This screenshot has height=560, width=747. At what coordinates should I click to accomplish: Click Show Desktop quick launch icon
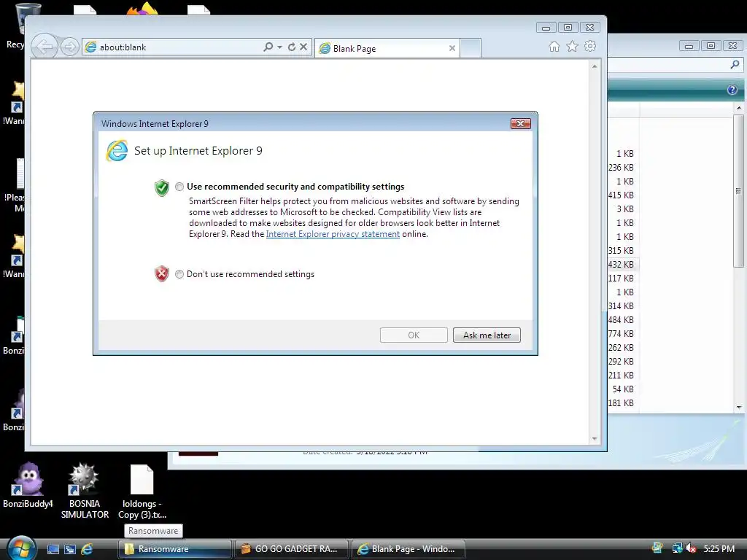53,549
